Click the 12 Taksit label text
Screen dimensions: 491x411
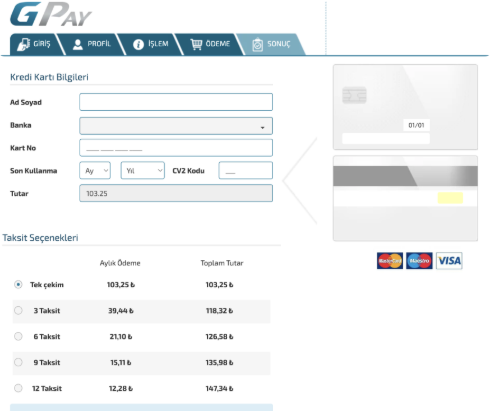pos(47,388)
